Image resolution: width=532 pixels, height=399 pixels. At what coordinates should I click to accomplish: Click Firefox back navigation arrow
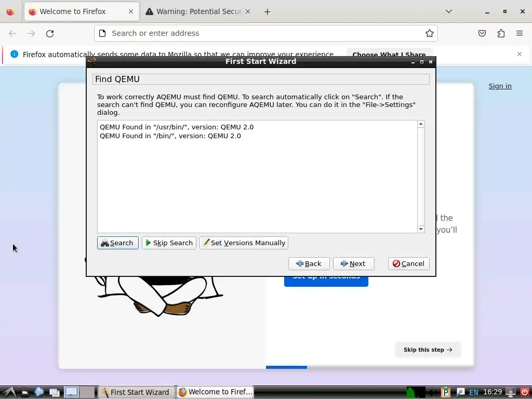click(x=12, y=33)
